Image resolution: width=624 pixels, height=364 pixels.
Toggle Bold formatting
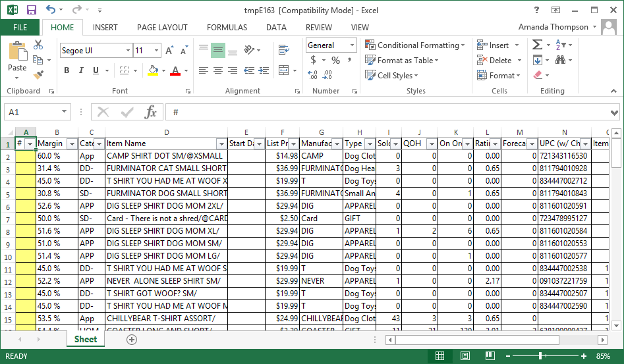click(x=67, y=70)
